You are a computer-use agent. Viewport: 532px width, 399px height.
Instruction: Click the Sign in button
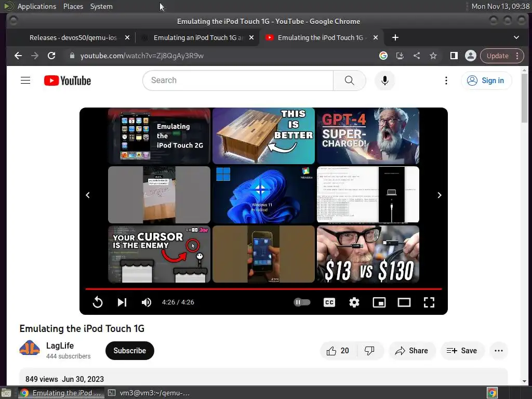486,81
